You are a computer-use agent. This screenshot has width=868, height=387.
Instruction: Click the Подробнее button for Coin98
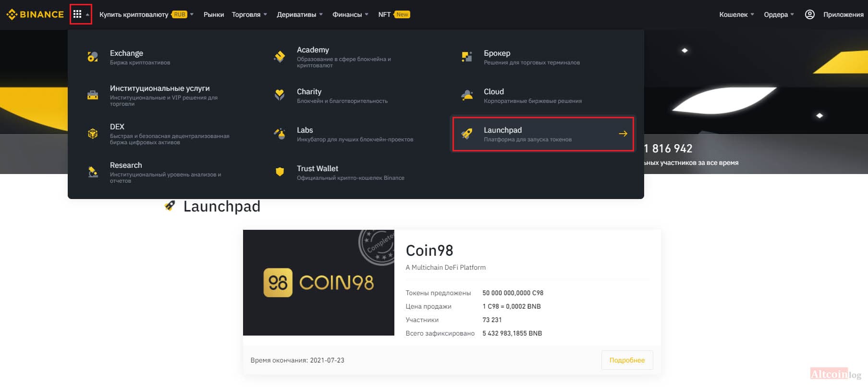pos(627,360)
